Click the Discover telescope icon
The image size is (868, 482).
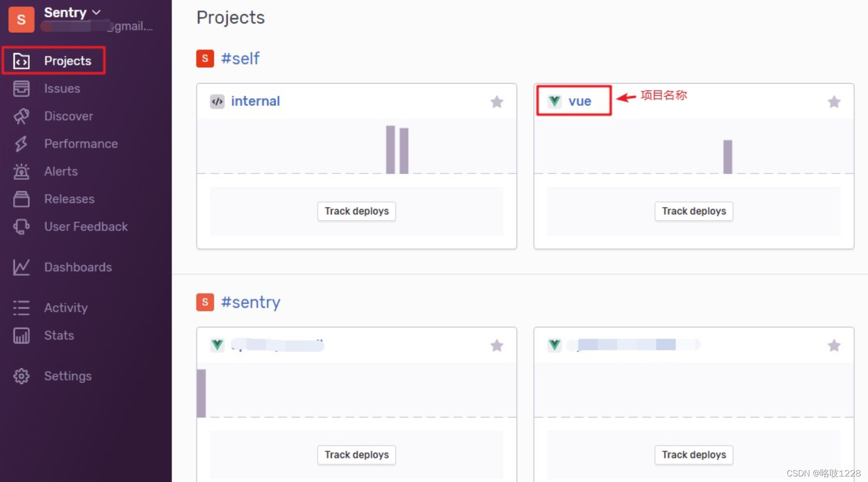coord(21,116)
